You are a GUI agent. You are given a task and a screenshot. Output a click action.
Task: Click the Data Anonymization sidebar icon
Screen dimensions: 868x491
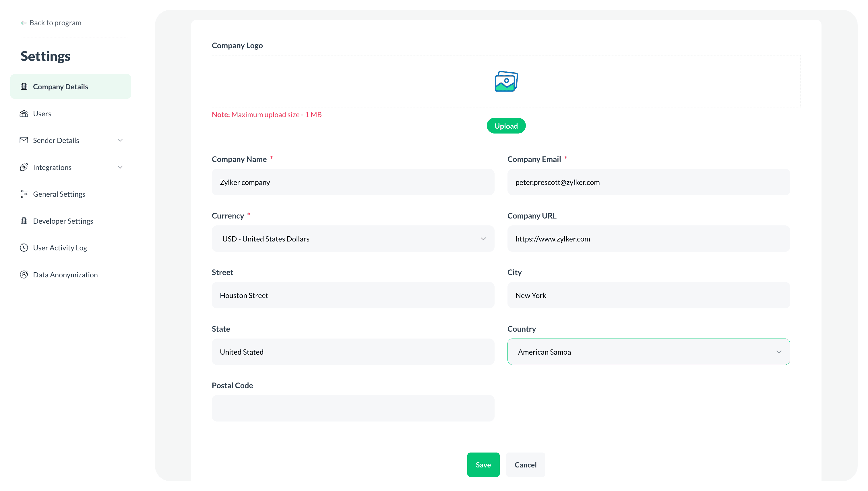tap(24, 275)
